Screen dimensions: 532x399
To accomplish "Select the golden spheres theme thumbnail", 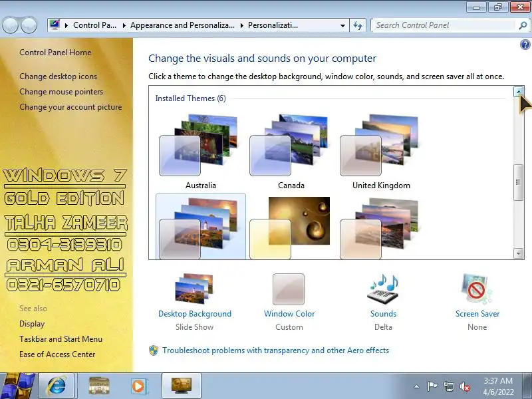I will coord(291,228).
